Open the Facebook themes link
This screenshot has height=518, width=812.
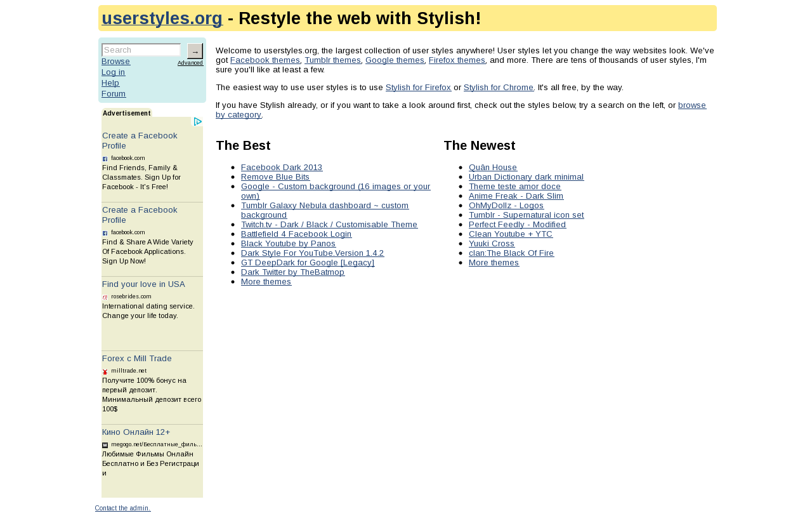click(x=265, y=60)
